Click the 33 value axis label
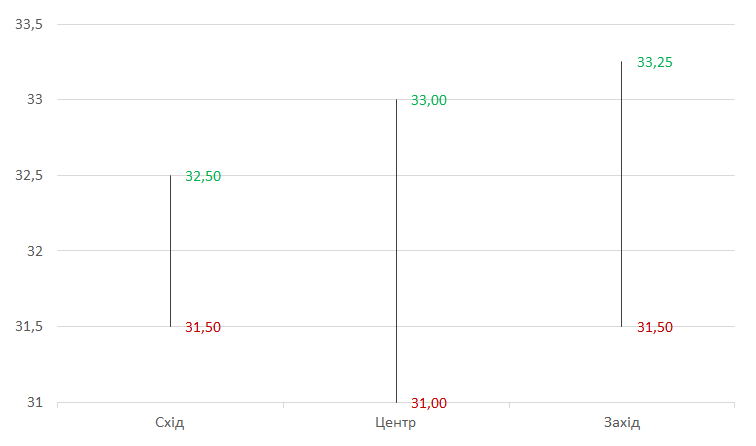Screen dimensions: 756x446 click(35, 100)
